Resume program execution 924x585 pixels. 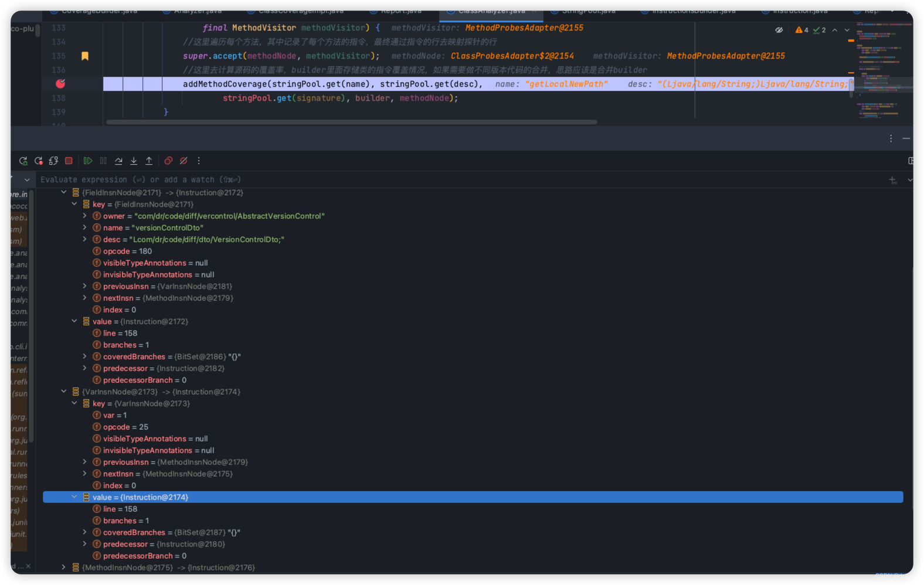point(88,161)
